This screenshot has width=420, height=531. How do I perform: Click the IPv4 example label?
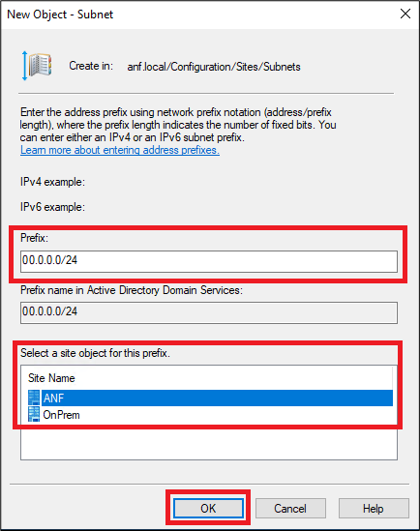pos(52,182)
